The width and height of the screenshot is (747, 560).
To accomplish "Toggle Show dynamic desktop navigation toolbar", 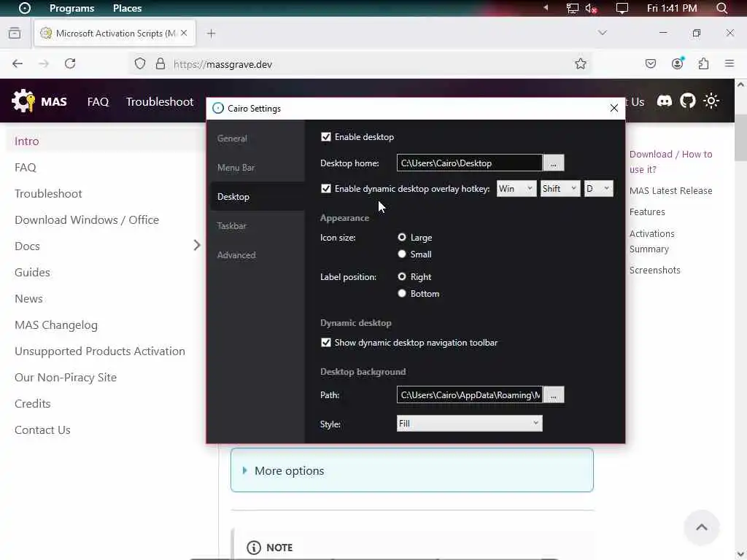I will point(326,343).
